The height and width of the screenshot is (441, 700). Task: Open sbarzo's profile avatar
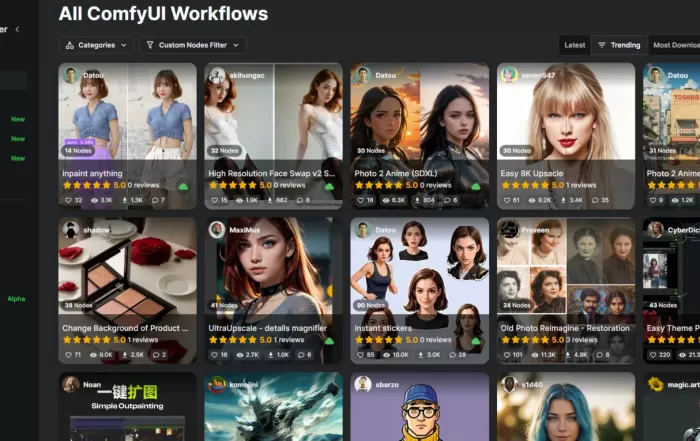pyautogui.click(x=362, y=384)
